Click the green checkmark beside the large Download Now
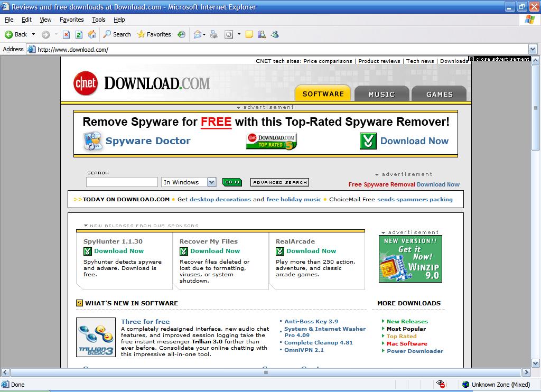 tap(368, 141)
